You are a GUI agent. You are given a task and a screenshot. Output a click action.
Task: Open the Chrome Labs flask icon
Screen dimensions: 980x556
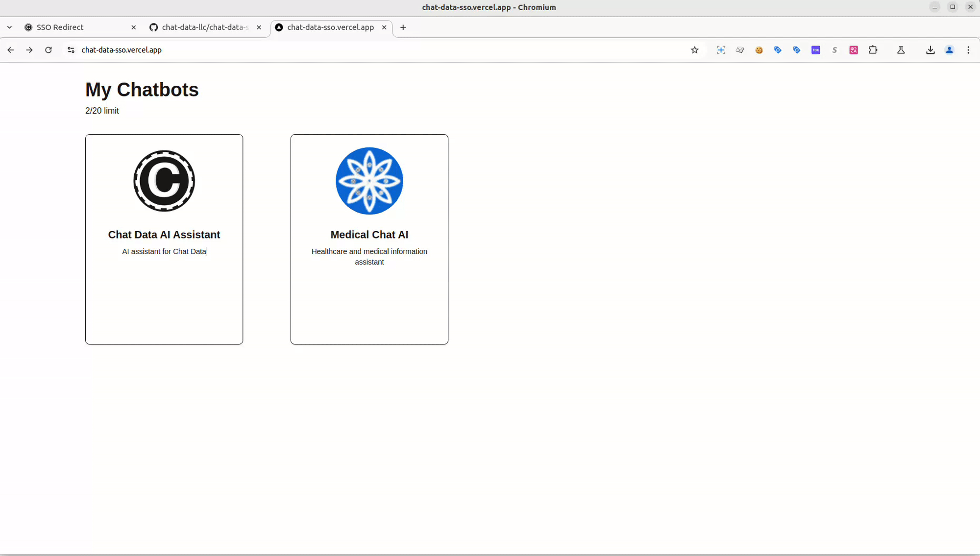click(x=901, y=50)
